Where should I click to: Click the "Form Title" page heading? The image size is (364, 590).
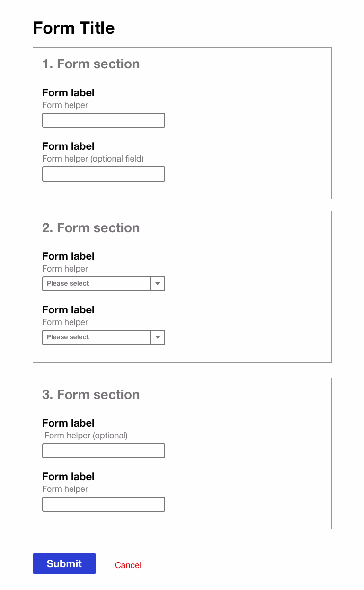[x=73, y=27]
